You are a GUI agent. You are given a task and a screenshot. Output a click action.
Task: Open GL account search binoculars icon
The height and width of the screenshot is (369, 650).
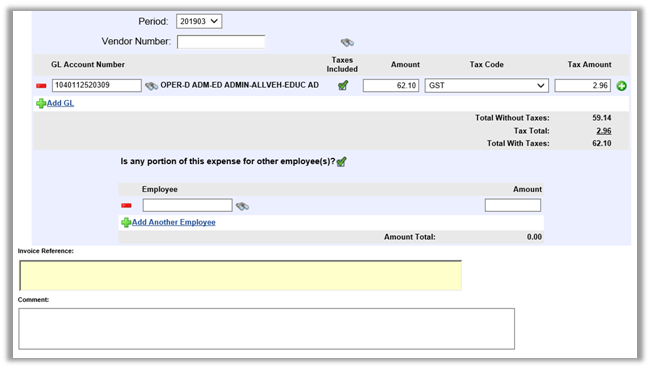(x=151, y=86)
